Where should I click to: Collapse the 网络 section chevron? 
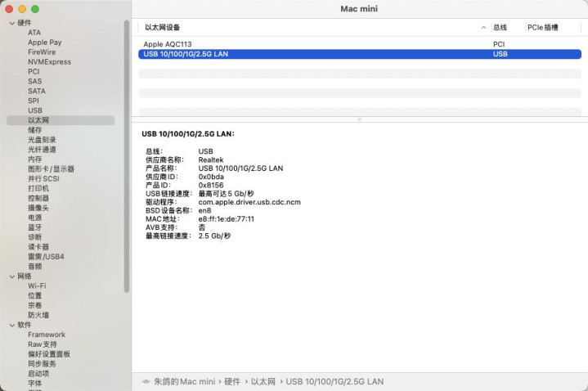tap(12, 276)
